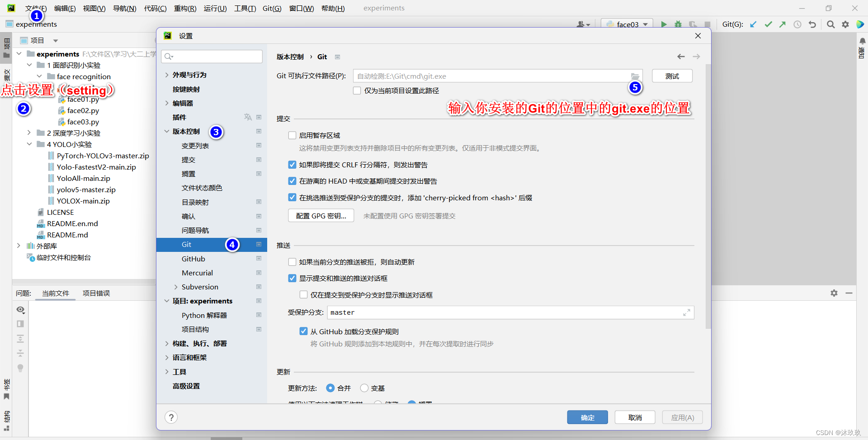Navigate forward arrow in settings dialog
The height and width of the screenshot is (440, 868).
pos(697,57)
